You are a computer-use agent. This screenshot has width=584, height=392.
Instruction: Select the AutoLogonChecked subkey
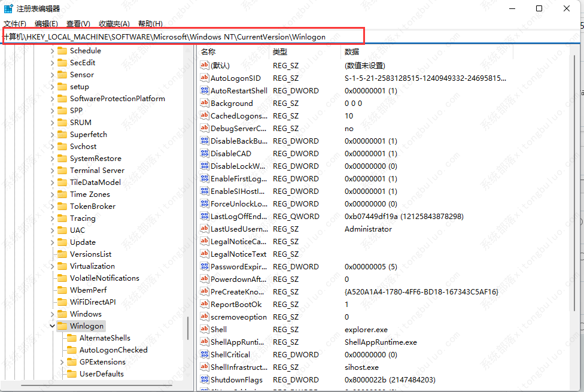pyautogui.click(x=113, y=350)
